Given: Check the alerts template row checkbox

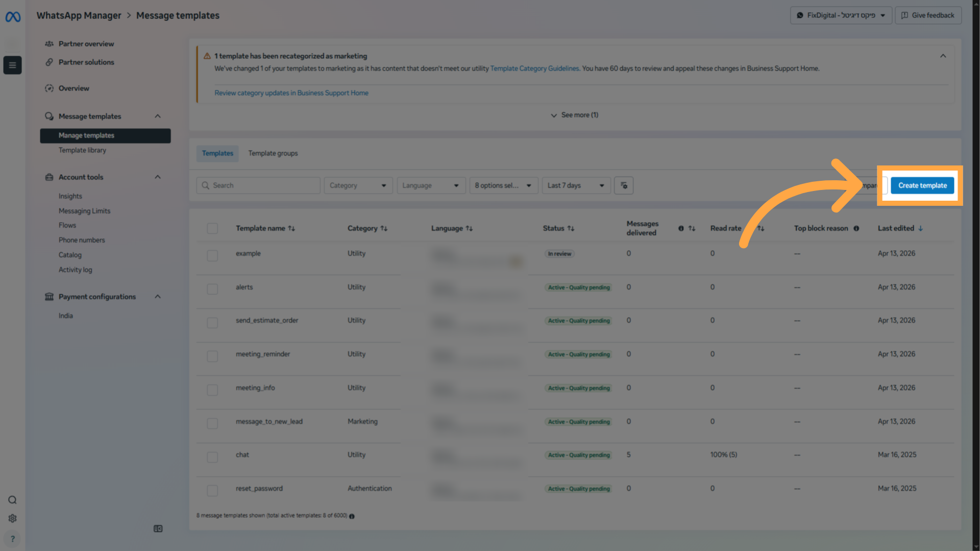Looking at the screenshot, I should coord(212,289).
